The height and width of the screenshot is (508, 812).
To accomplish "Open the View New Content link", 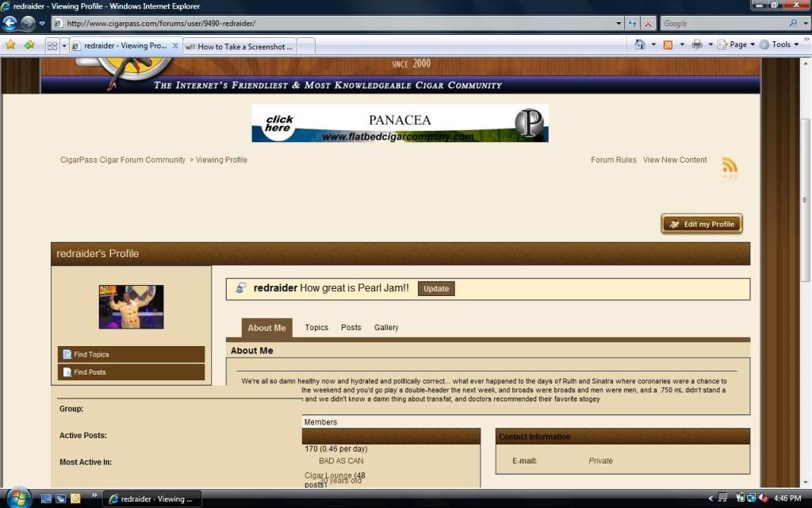I will [x=675, y=160].
